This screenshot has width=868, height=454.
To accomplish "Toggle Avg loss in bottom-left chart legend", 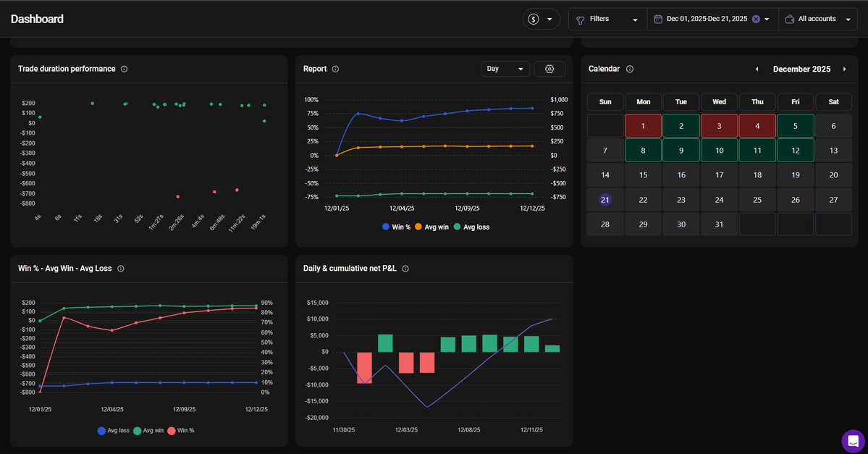I will (x=114, y=431).
